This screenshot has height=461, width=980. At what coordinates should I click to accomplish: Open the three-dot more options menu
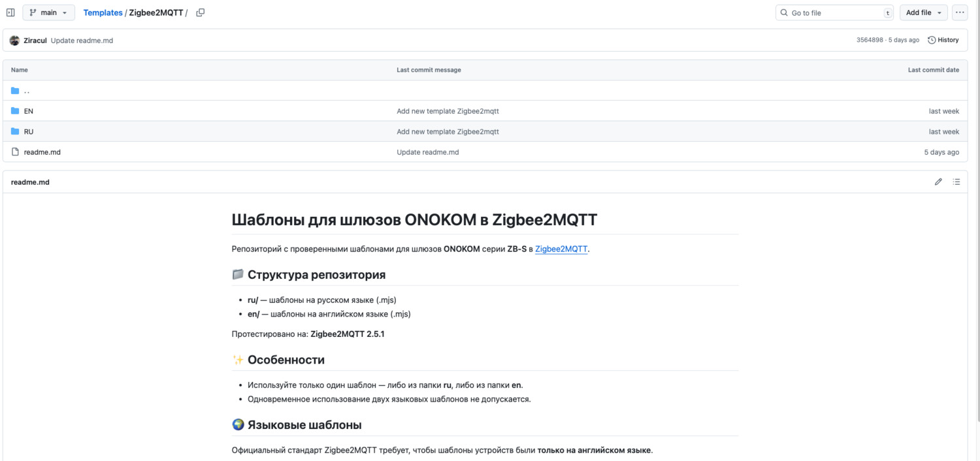(959, 12)
